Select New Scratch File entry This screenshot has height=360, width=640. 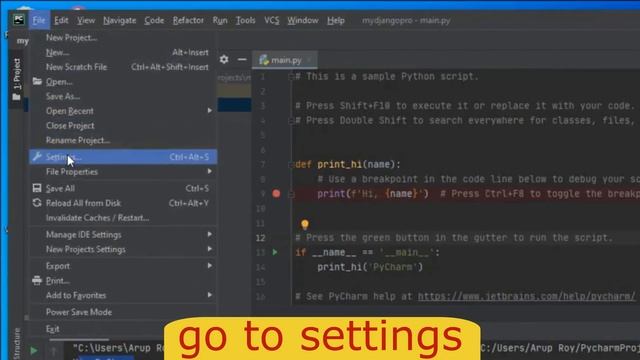(x=123, y=67)
